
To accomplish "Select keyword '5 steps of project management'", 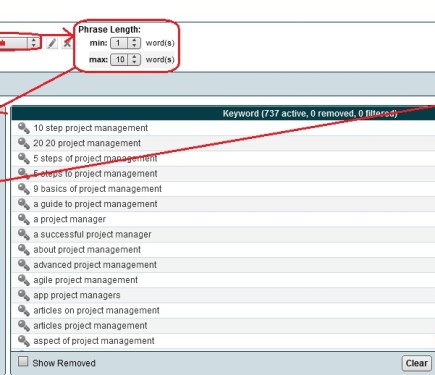I will coord(95,158).
